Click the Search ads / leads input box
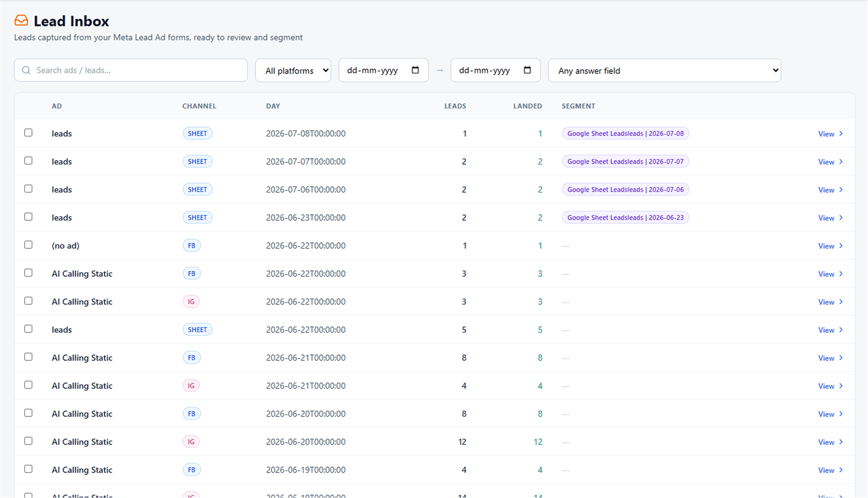 pyautogui.click(x=131, y=70)
